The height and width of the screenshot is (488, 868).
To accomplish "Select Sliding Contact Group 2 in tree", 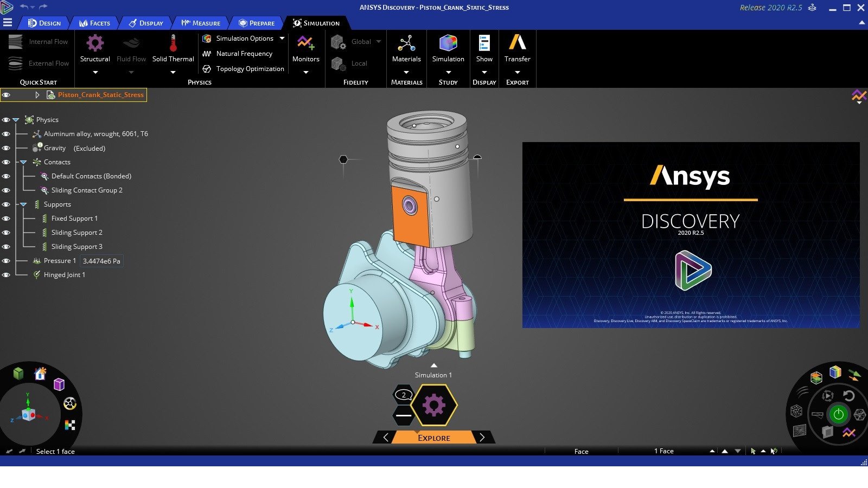I will click(x=87, y=190).
